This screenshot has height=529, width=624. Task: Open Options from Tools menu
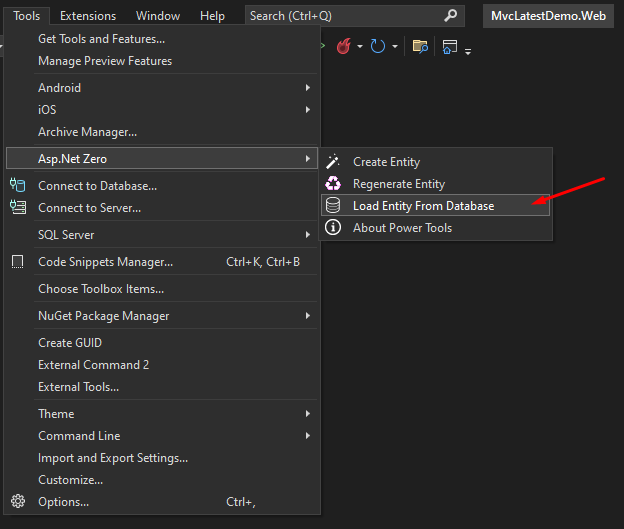tap(162, 502)
